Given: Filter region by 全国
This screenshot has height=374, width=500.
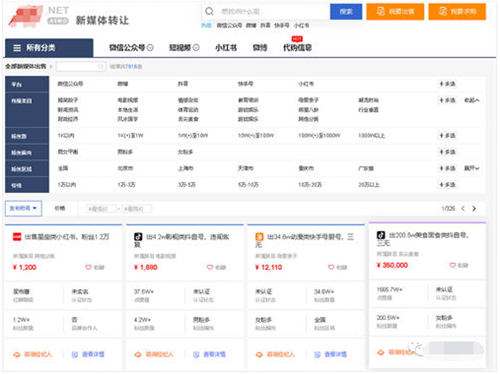Looking at the screenshot, I should coord(63,168).
